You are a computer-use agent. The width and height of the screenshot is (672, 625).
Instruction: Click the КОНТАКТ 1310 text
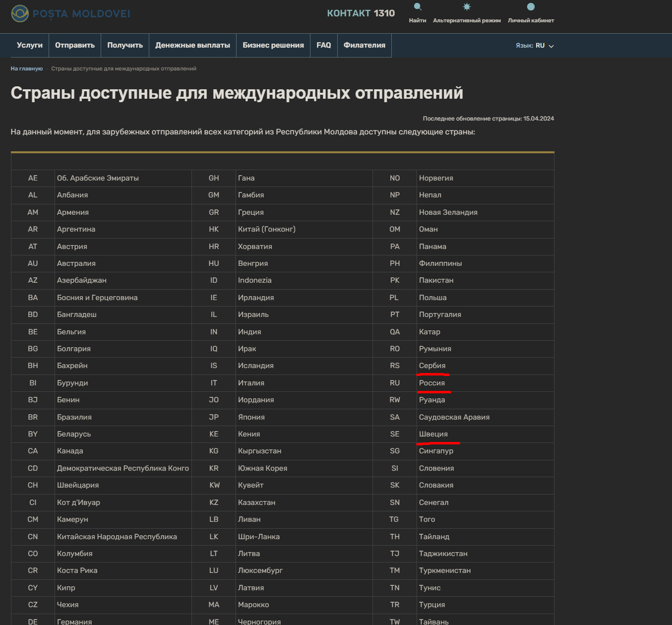(x=361, y=13)
